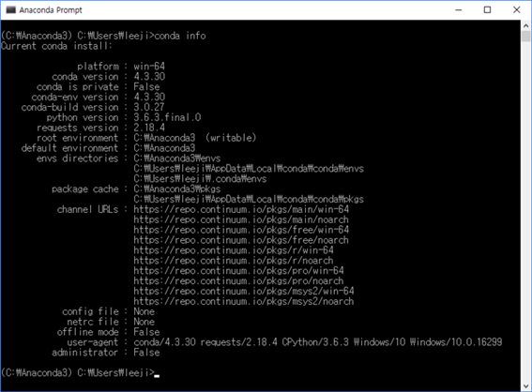Click the empty vertical scrollbar track
Screen dimensions: 532x392
(525, 210)
